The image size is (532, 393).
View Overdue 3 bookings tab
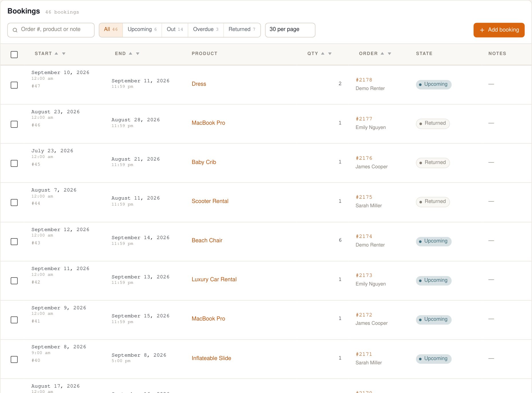[206, 30]
